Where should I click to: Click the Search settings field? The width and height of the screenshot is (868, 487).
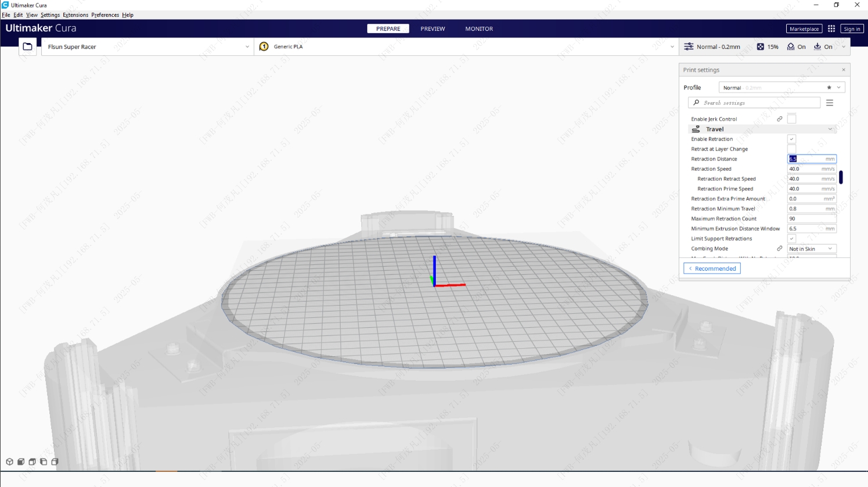(754, 103)
